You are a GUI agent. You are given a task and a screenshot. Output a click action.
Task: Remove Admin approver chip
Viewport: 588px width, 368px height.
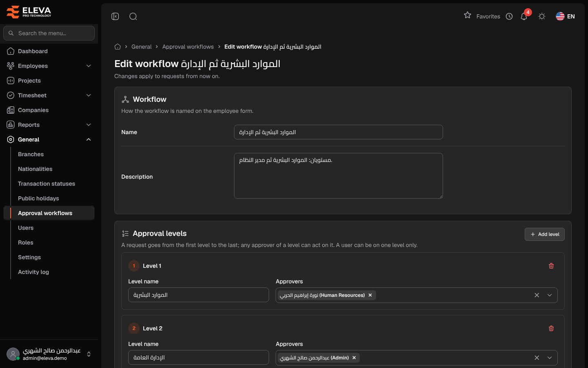(x=354, y=358)
